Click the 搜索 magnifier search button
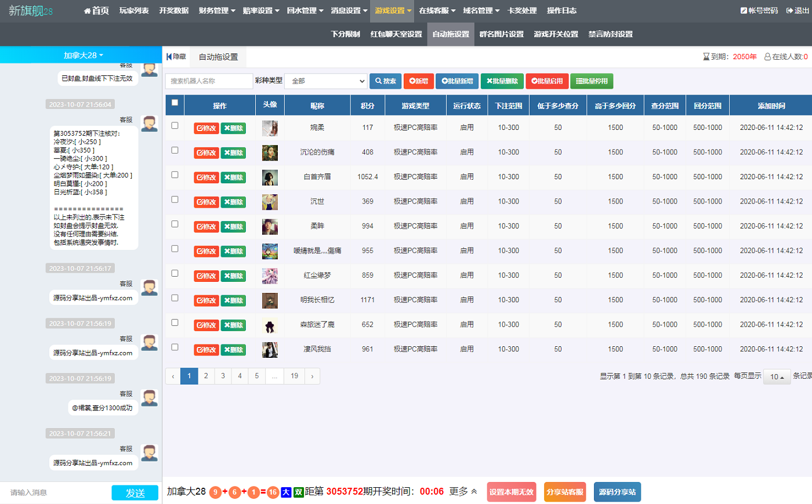The image size is (812, 504). [385, 81]
